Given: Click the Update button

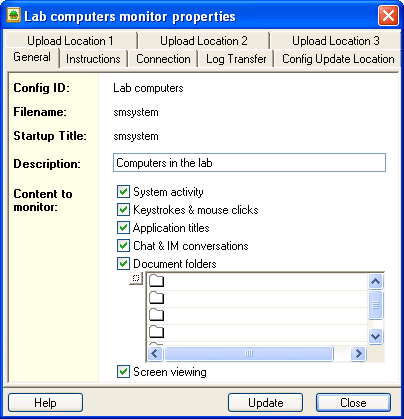Looking at the screenshot, I should [266, 403].
